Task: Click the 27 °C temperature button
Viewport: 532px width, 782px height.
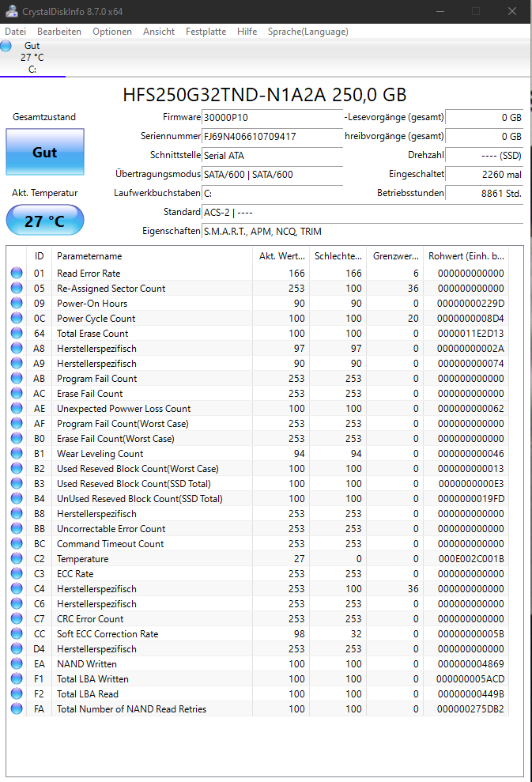Action: click(45, 220)
